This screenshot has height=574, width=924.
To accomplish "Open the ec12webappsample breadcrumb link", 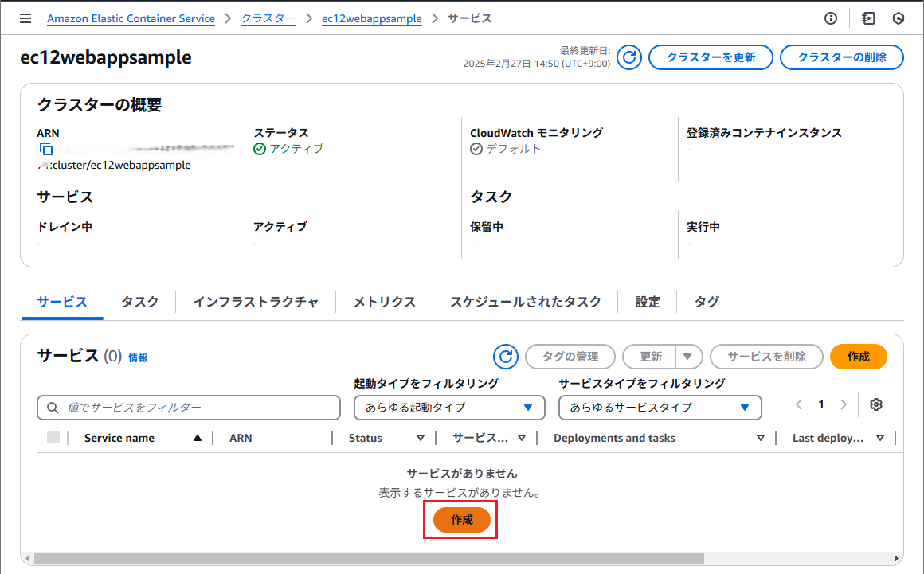I will click(372, 18).
